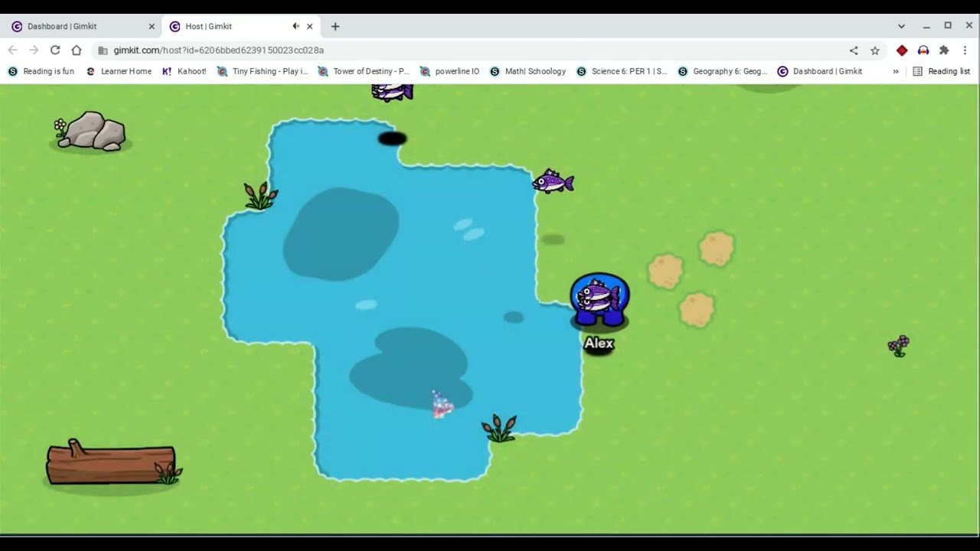Mute audio on the Host tab
980x551 pixels.
295,25
